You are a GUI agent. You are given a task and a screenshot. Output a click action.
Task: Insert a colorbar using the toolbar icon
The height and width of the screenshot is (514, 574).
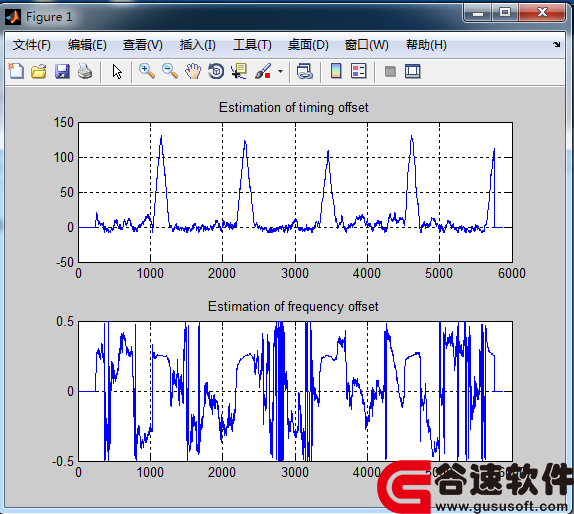[336, 71]
